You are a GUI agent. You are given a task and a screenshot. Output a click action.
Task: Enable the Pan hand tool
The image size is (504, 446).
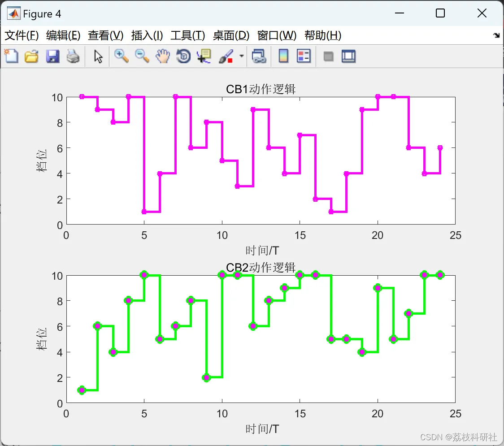(x=163, y=56)
